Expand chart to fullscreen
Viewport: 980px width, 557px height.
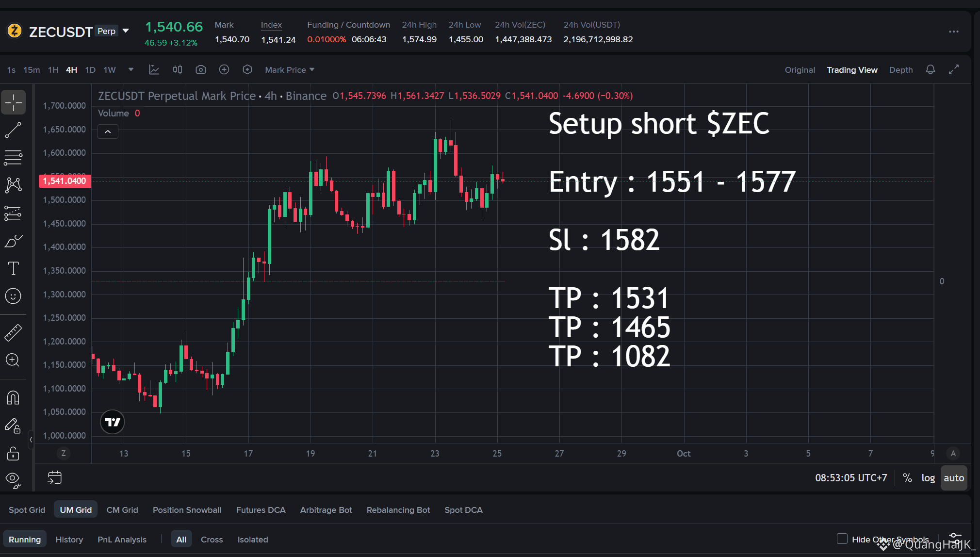click(x=954, y=70)
